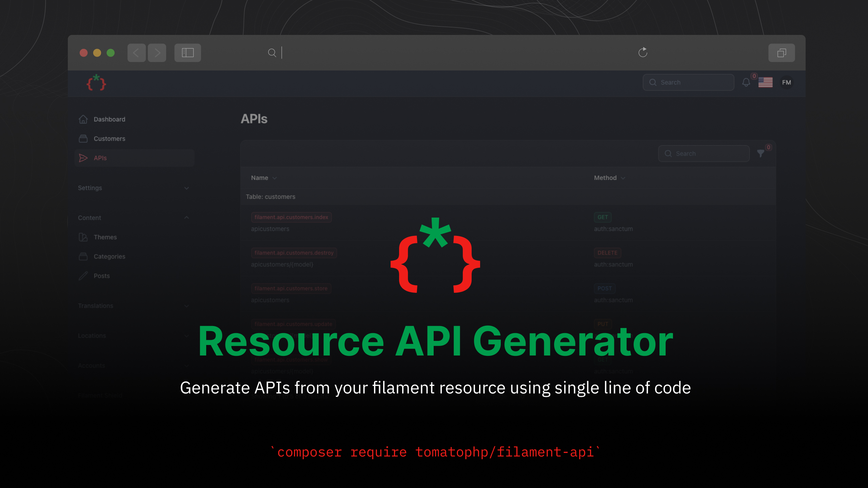Click the filter icon next to APIs search
This screenshot has height=488, width=868.
(x=761, y=153)
